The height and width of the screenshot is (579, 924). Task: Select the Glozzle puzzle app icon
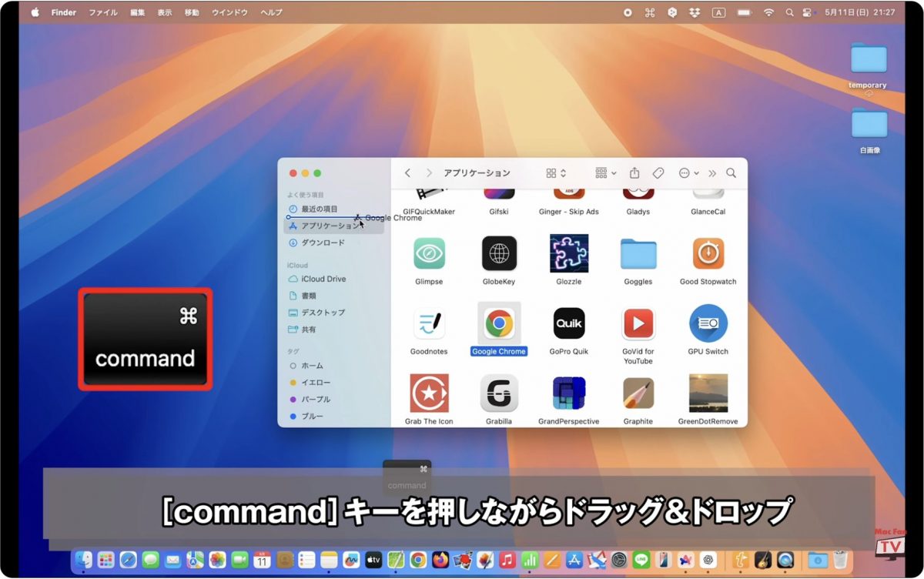(569, 253)
